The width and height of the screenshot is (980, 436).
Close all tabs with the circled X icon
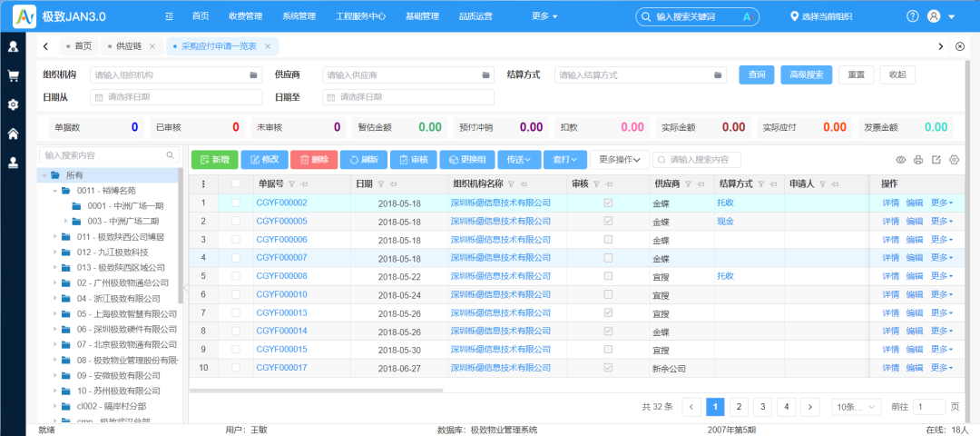[960, 46]
